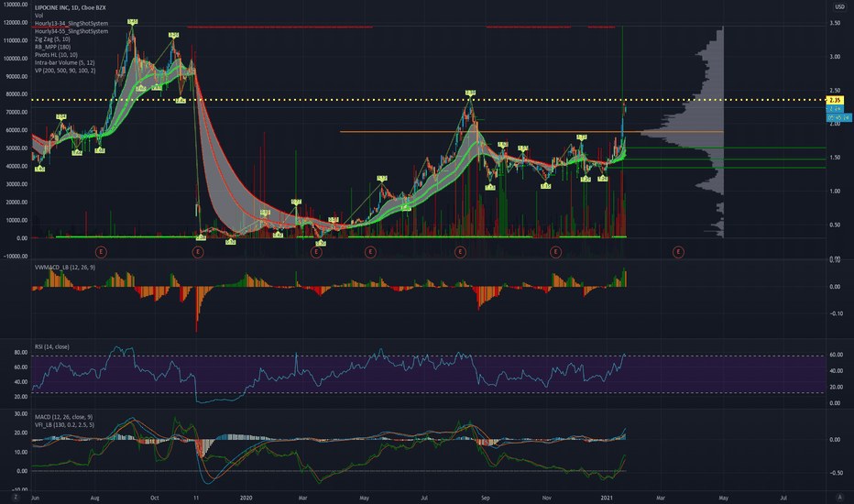Click the Z timezone button on the time axis
Image resolution: width=854 pixels, height=504 pixels.
(16, 497)
